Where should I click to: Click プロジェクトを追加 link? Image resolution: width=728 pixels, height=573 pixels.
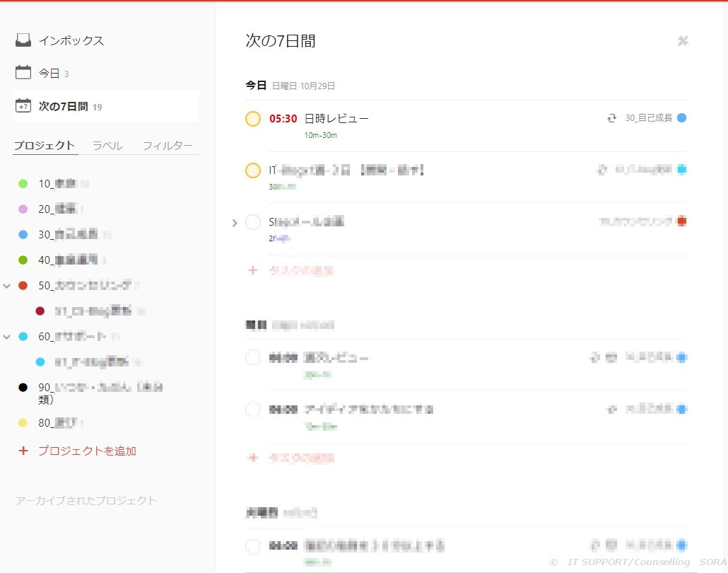[x=87, y=451]
